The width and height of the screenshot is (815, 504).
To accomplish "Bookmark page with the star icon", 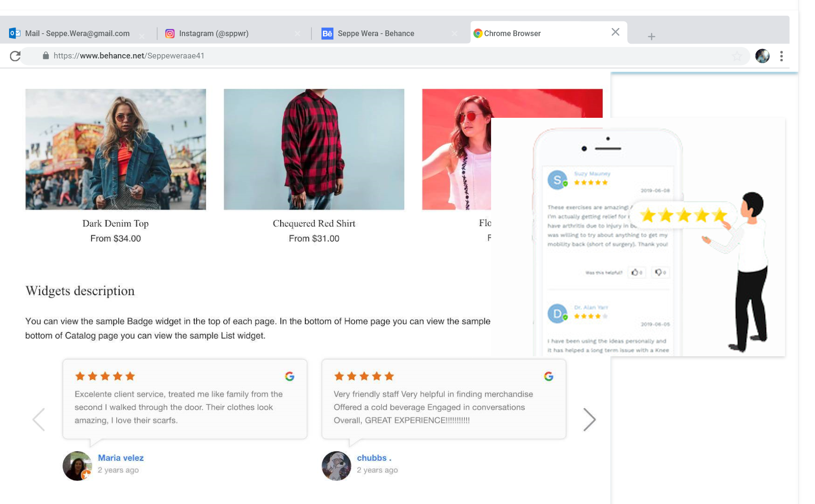I will 737,57.
